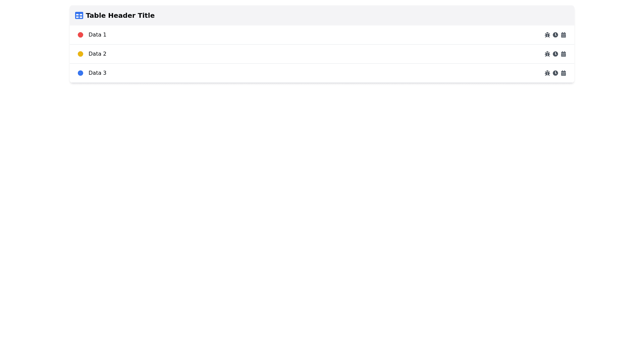Image resolution: width=644 pixels, height=362 pixels.
Task: Click the Data 1 label
Action: (x=97, y=35)
